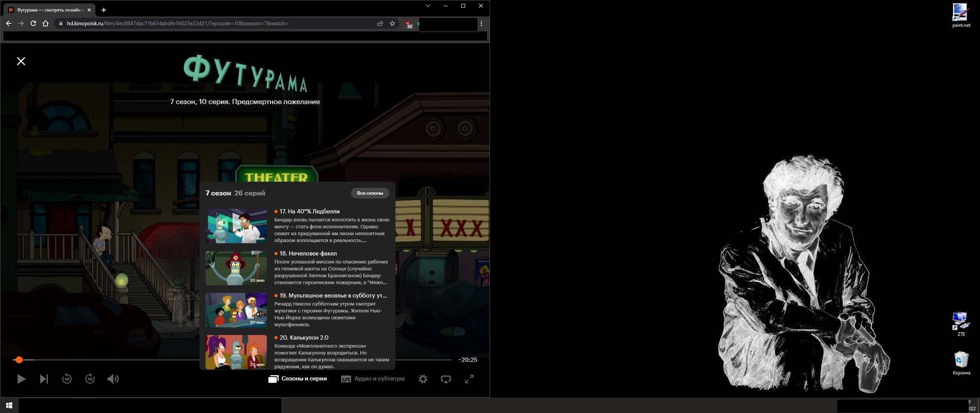Click the address bar URL

178,23
